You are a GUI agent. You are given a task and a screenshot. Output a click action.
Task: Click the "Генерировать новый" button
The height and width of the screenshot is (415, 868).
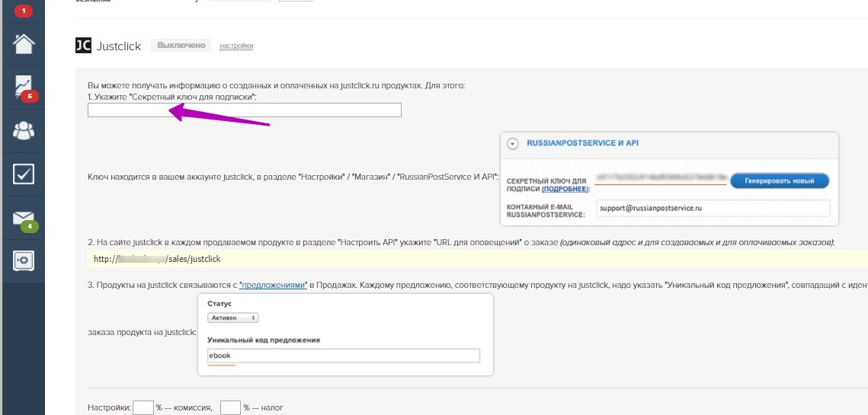click(x=780, y=181)
